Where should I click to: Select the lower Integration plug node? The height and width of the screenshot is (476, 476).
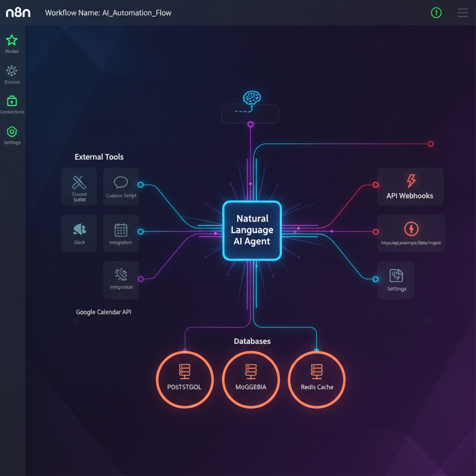[x=121, y=280]
